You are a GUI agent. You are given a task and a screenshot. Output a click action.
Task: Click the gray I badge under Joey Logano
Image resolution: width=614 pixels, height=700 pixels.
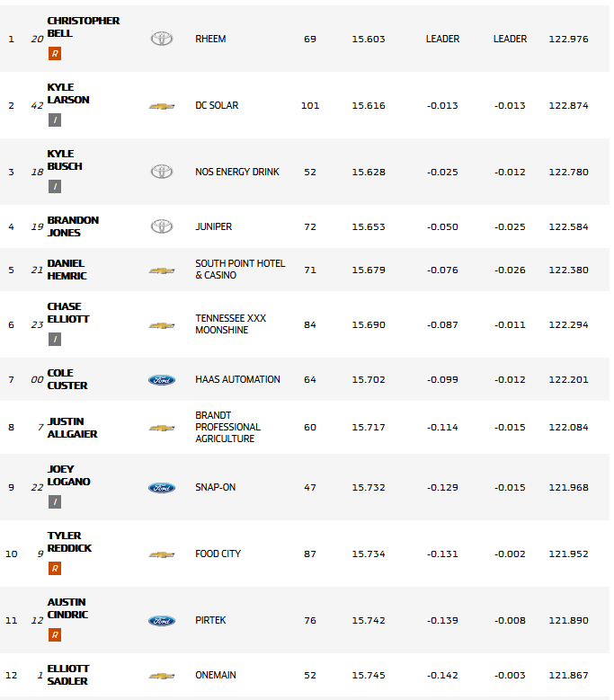[x=55, y=501]
